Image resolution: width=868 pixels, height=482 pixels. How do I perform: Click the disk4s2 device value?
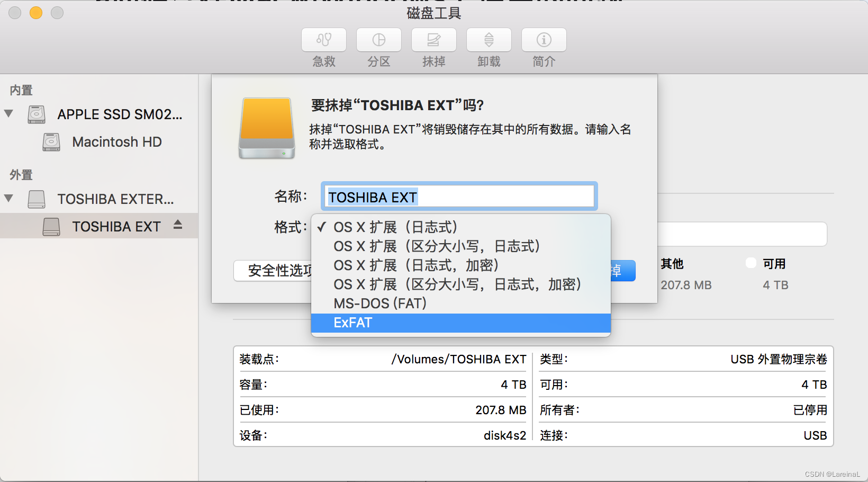[x=505, y=435]
